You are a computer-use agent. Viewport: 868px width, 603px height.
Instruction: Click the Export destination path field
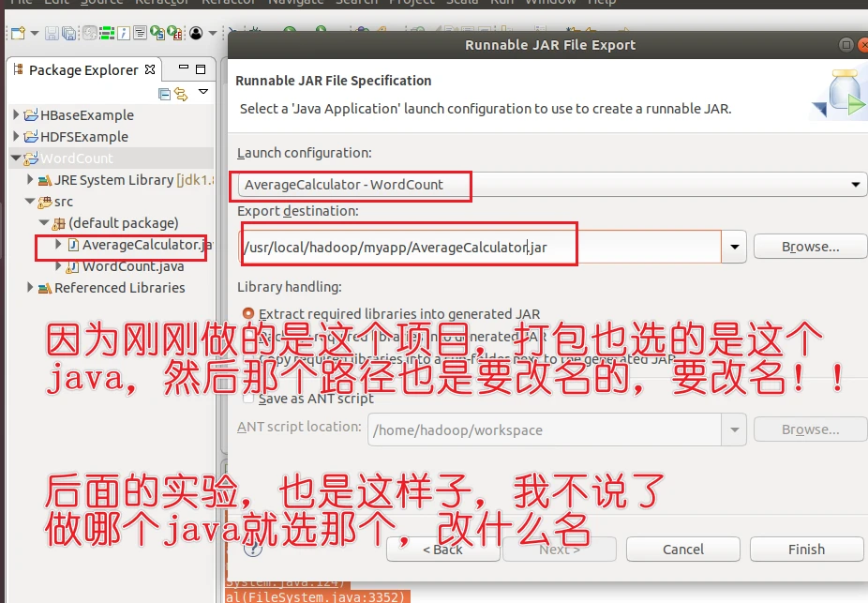point(478,248)
